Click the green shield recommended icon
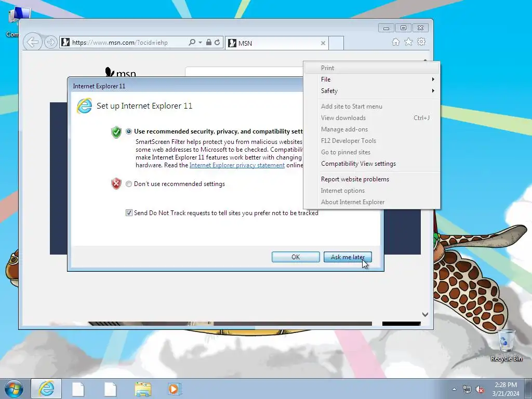 [116, 132]
